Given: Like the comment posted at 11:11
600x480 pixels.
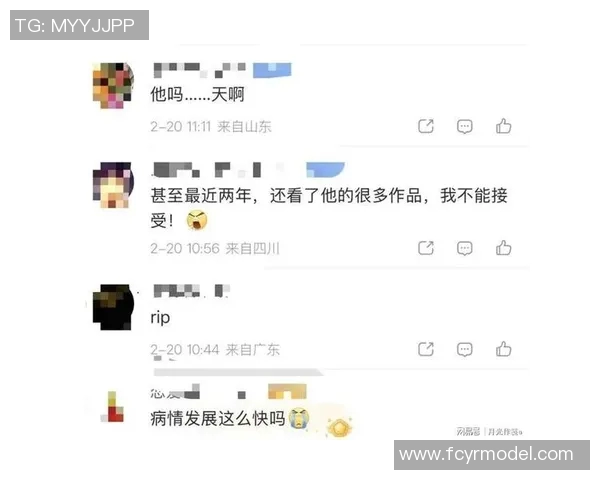Looking at the screenshot, I should 503,126.
